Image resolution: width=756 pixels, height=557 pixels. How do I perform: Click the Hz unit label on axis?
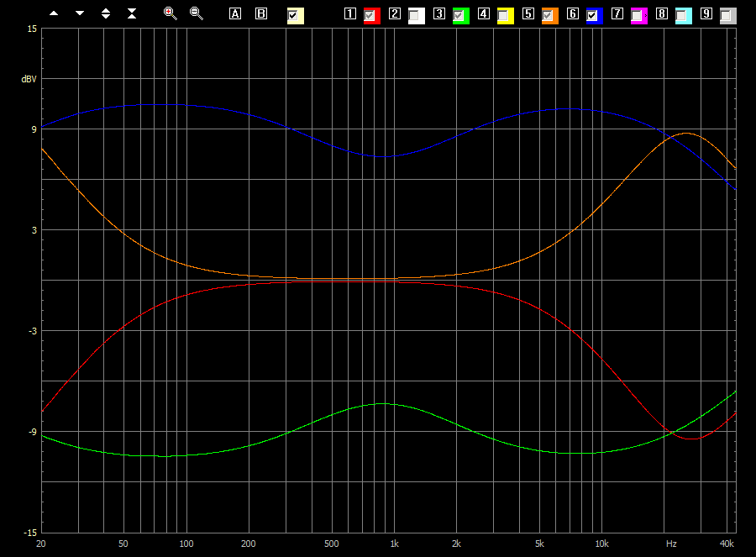pos(671,544)
